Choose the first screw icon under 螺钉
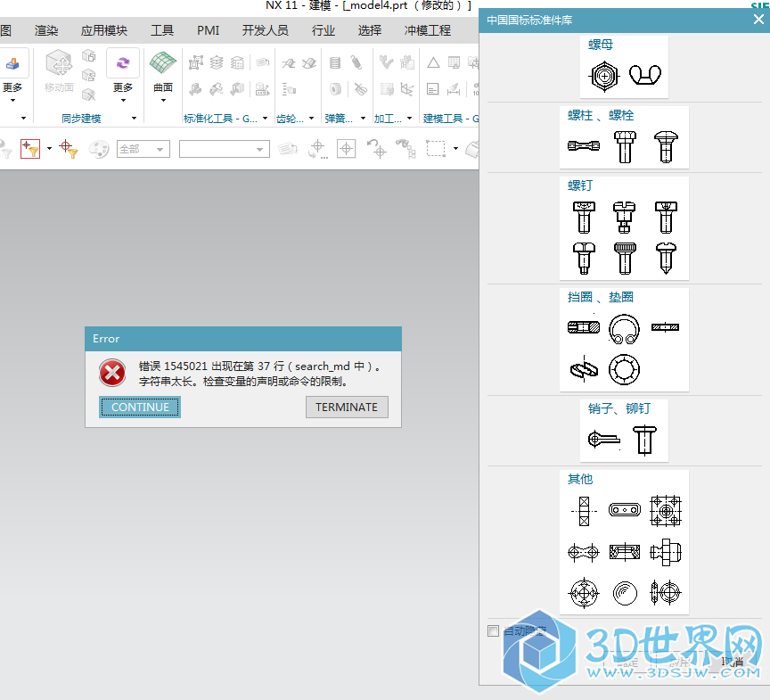Viewport: 770px width, 700px height. coord(584,217)
